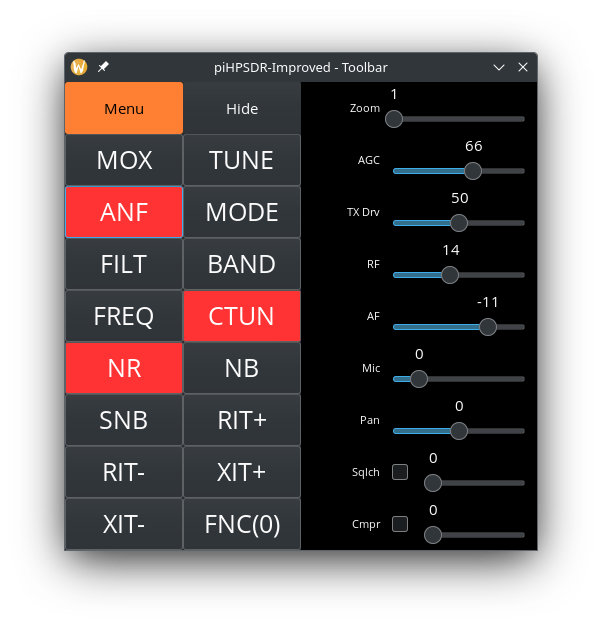Screen dimensions: 602x627
Task: Open the orange Menu button
Action: click(124, 108)
